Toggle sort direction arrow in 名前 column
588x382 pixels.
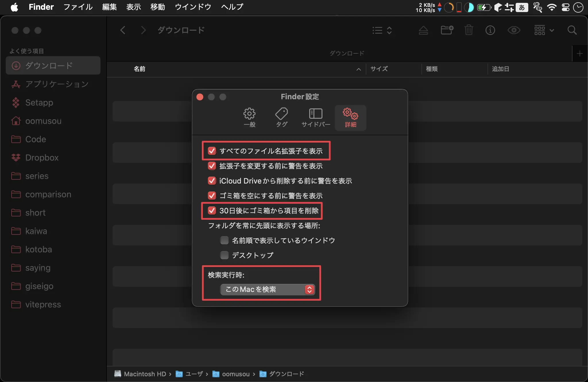(x=359, y=69)
